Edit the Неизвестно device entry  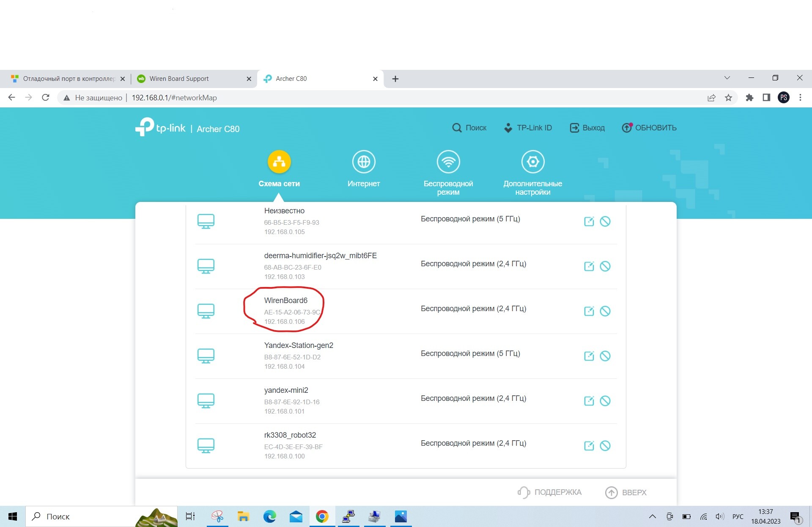pyautogui.click(x=589, y=221)
